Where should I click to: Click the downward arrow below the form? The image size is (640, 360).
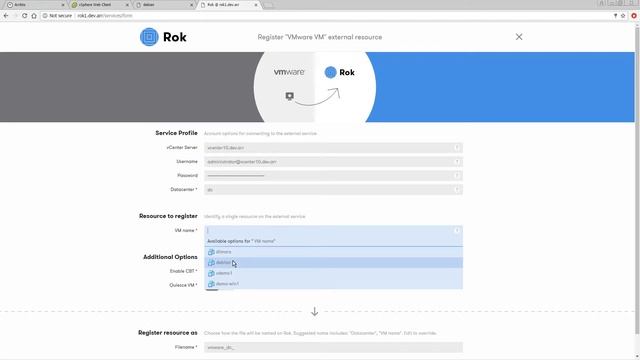(x=314, y=311)
